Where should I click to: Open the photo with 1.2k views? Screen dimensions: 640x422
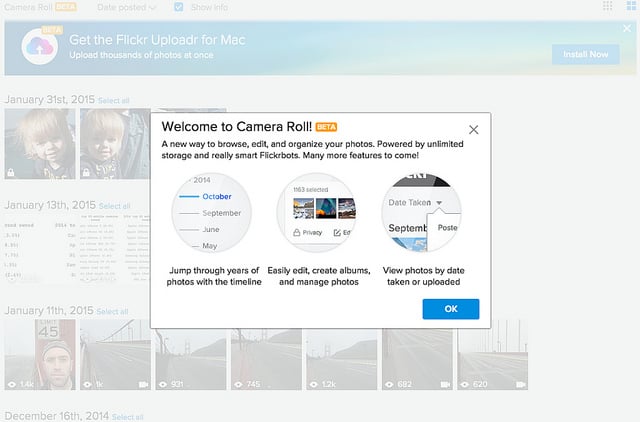point(342,359)
